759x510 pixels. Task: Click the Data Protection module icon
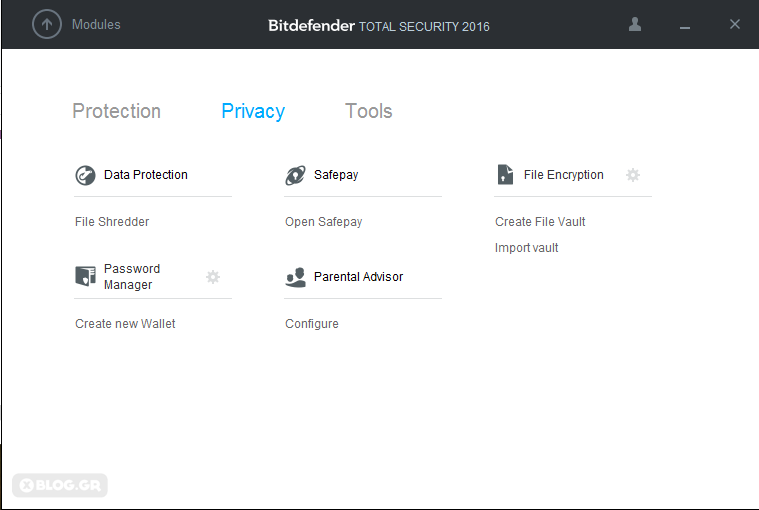(85, 175)
